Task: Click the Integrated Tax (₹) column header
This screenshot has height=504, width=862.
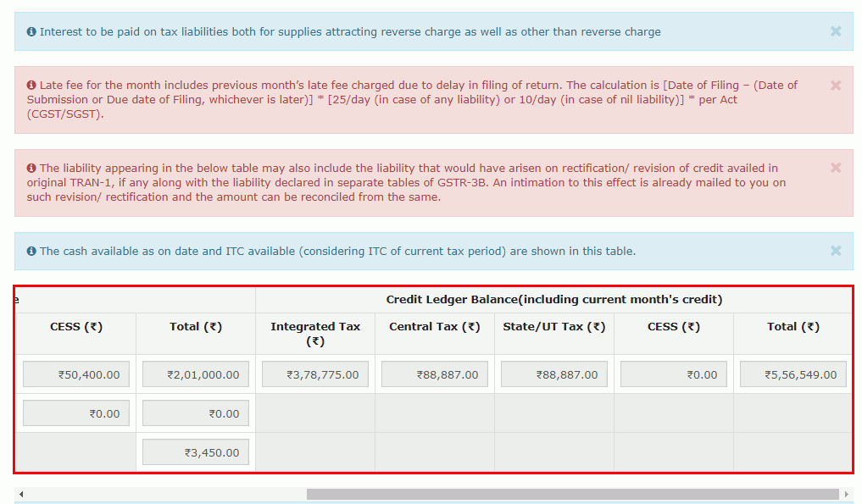Action: point(315,334)
